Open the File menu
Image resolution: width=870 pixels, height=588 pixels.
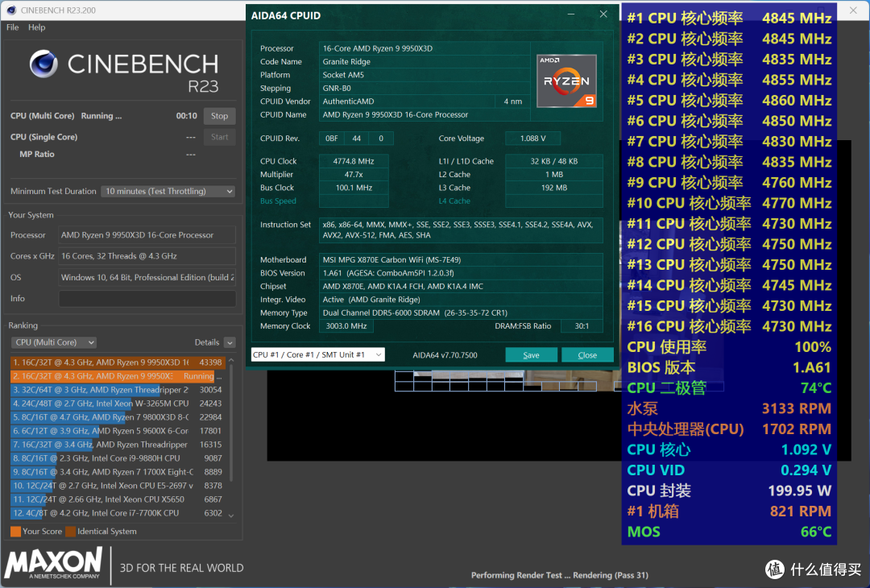point(12,27)
